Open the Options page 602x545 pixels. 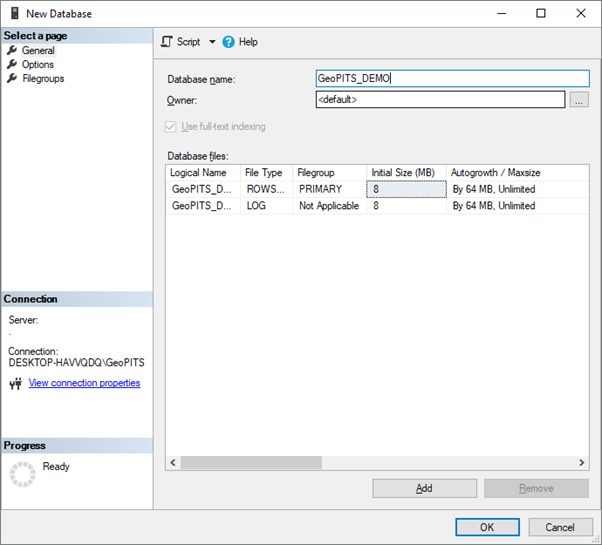(x=38, y=64)
